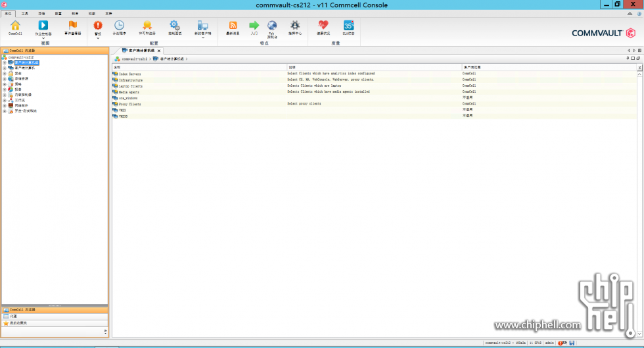This screenshot has height=348, width=644.
Task: Switch to the fourth Configuration ribbon tab
Action: pos(58,14)
